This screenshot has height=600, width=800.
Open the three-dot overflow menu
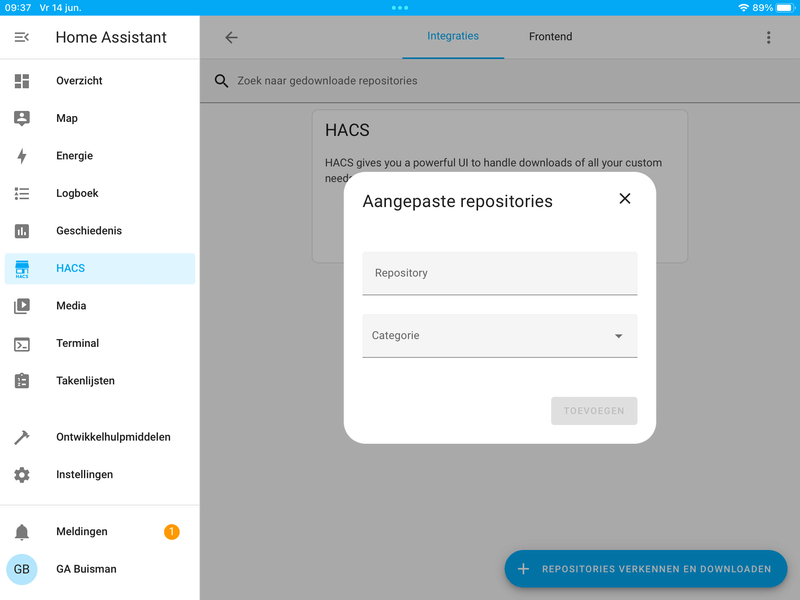click(768, 37)
